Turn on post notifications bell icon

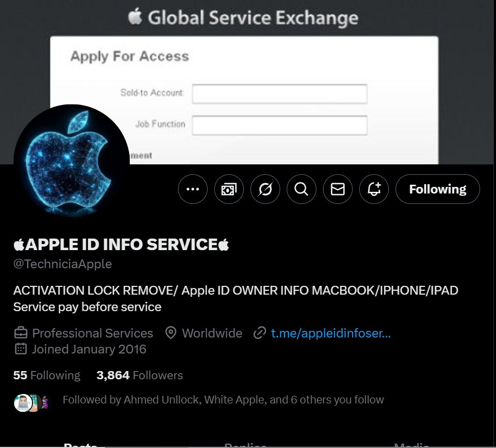[374, 189]
